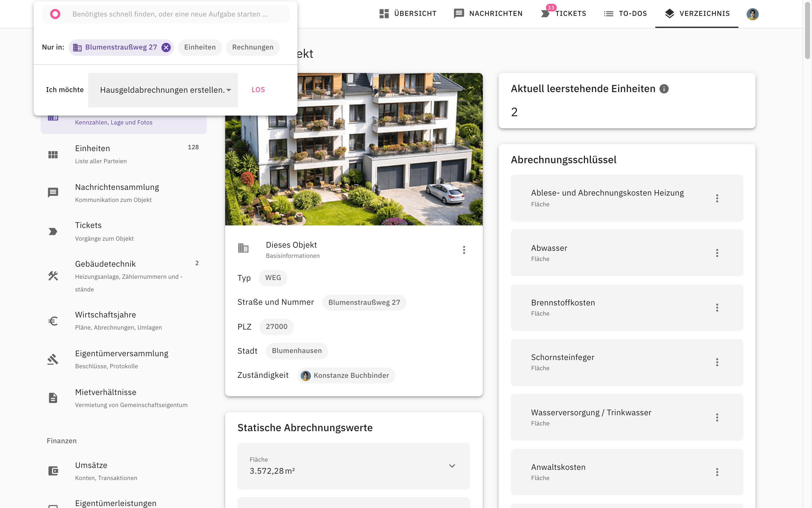Click the Tickets tag icon with badge
The width and height of the screenshot is (812, 508).
pos(545,13)
